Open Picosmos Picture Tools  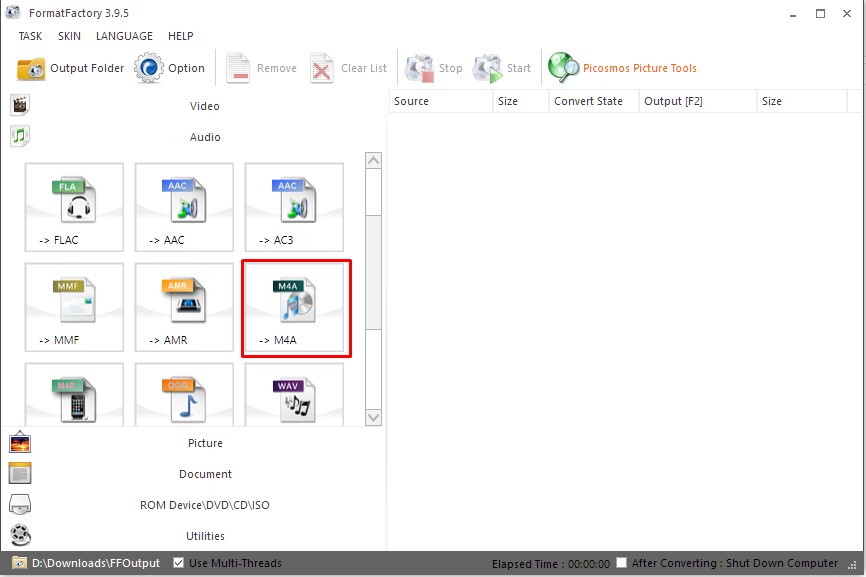(x=622, y=68)
